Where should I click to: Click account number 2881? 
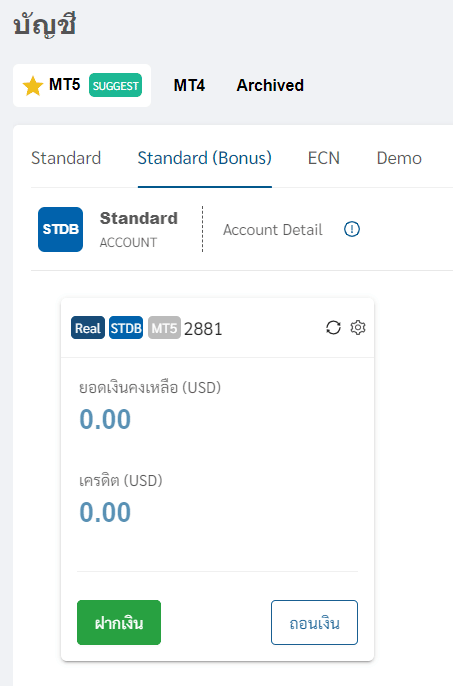(x=203, y=329)
